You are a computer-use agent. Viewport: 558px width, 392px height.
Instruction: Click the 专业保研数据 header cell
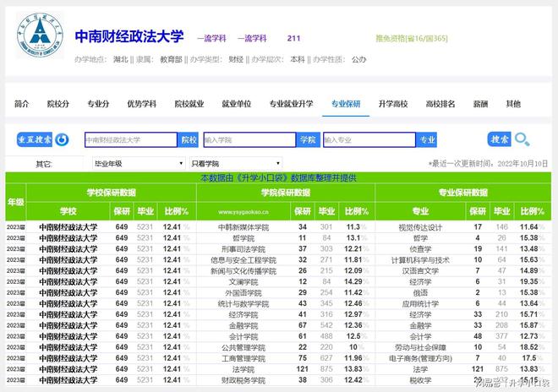coord(463,193)
